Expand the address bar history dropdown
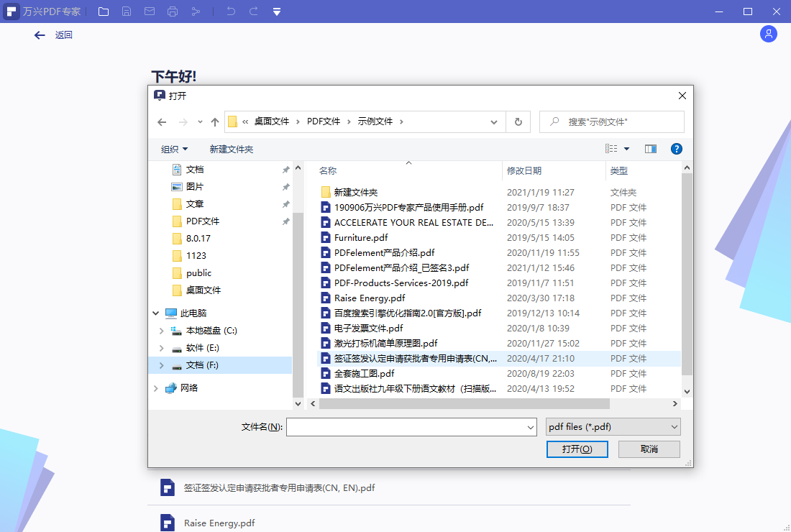The width and height of the screenshot is (791, 532). (x=494, y=122)
